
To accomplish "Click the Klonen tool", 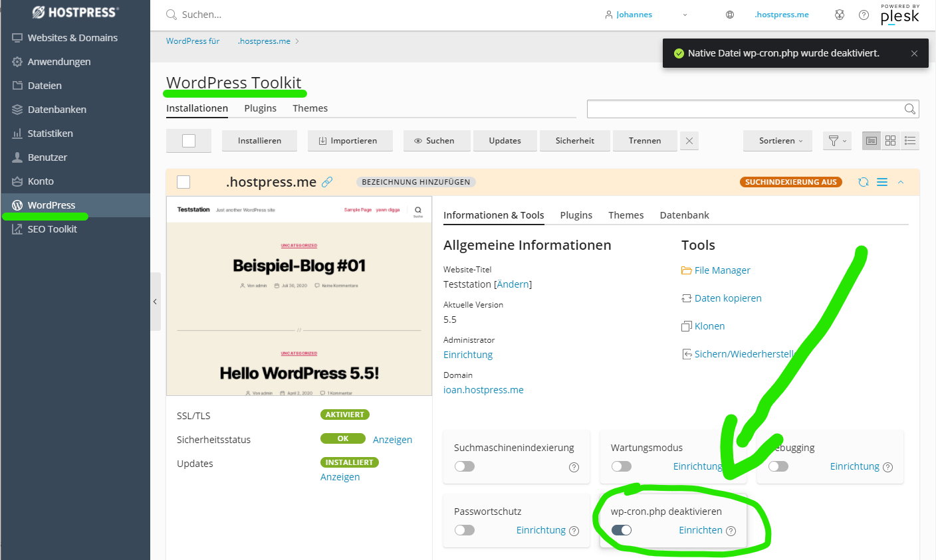I will point(703,326).
